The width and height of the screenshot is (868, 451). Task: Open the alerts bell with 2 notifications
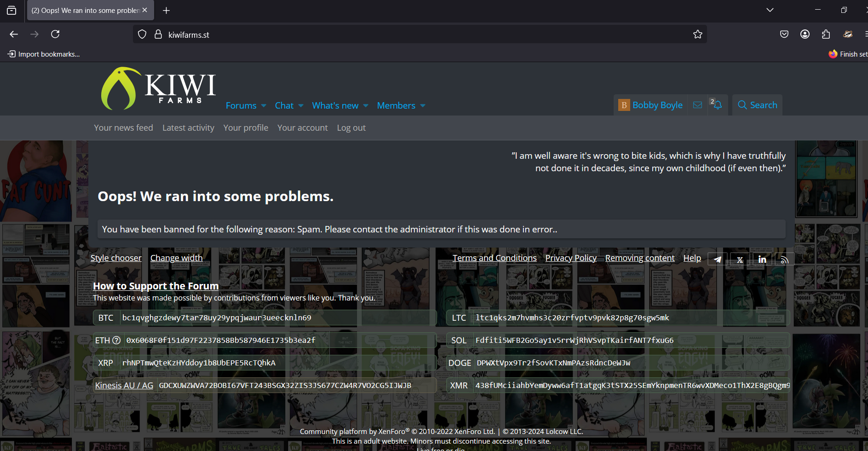717,105
